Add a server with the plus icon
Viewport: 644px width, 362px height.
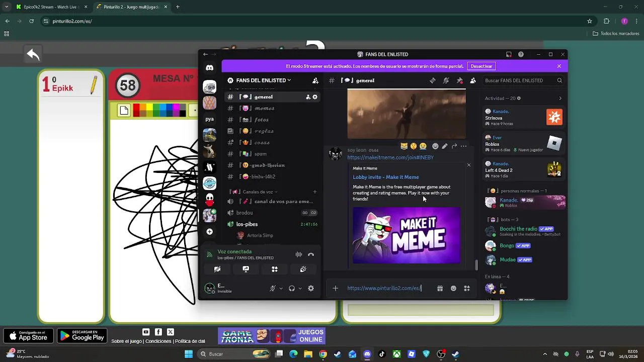tap(209, 232)
